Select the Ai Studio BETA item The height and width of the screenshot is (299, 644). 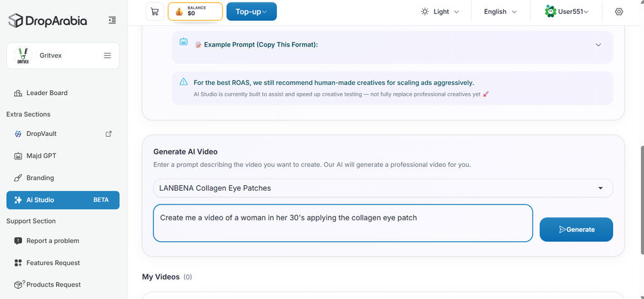[x=63, y=200]
